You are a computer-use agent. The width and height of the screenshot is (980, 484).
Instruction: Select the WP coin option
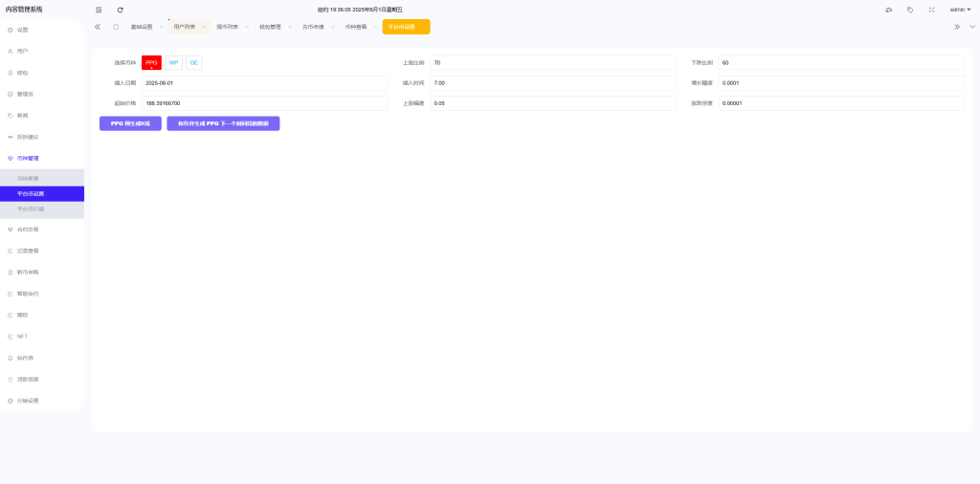tap(173, 62)
